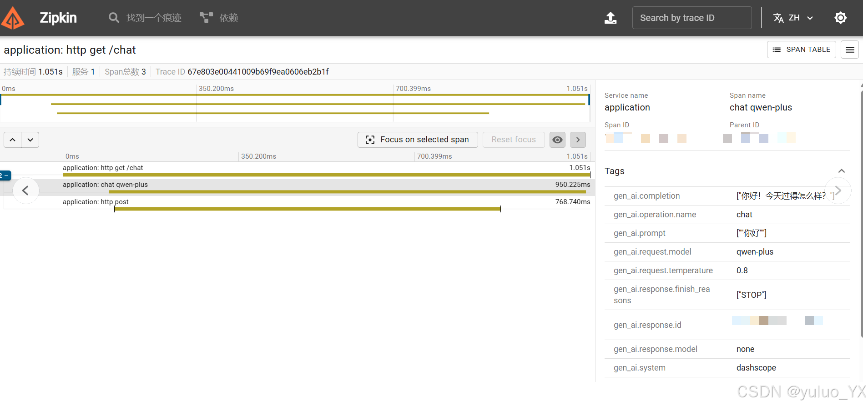
Task: Collapse the root span tree toggle
Action: click(x=5, y=175)
